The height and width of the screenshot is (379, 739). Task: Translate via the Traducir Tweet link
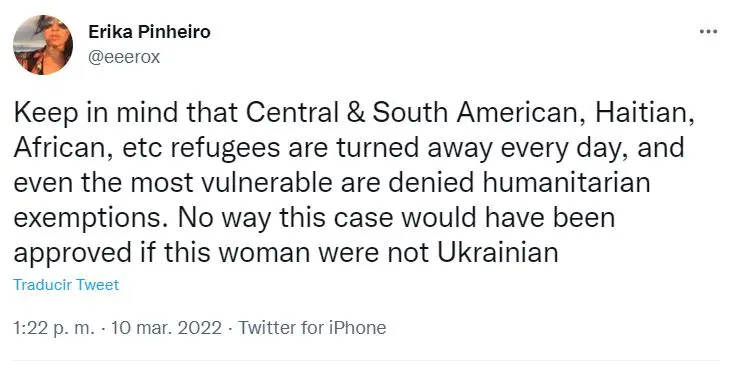coord(66,285)
